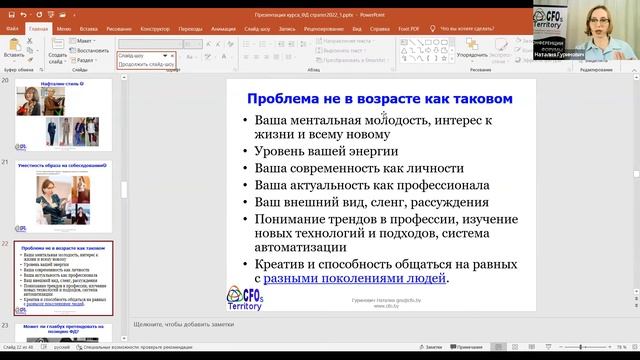The width and height of the screenshot is (640, 360).
Task: Launch slideshow from the status bar icon
Action: coord(548,347)
